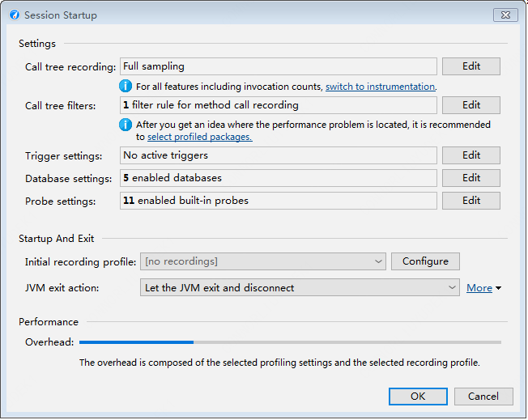Screen dimensions: 528x420
Task: Click the 'Trigger settings:' label
Action: click(x=64, y=156)
